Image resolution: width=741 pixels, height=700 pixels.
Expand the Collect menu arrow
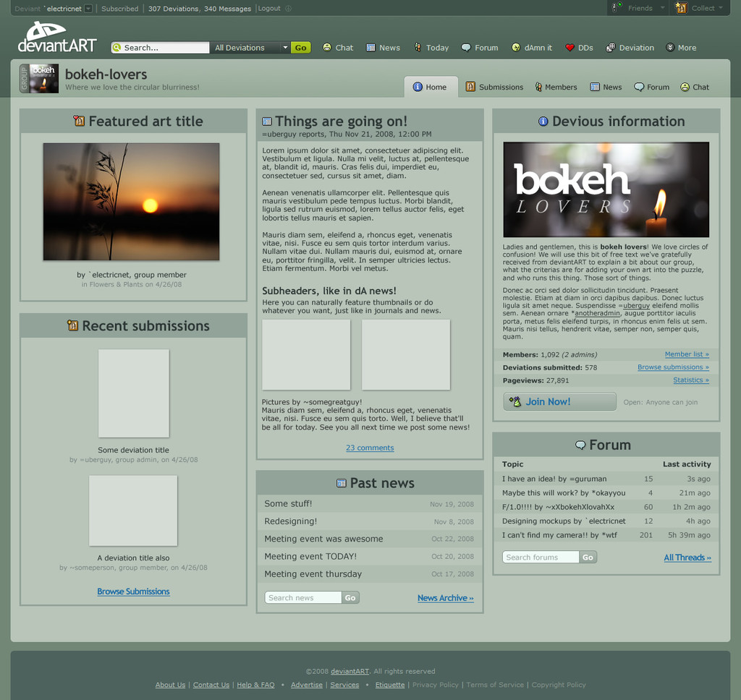pos(721,7)
